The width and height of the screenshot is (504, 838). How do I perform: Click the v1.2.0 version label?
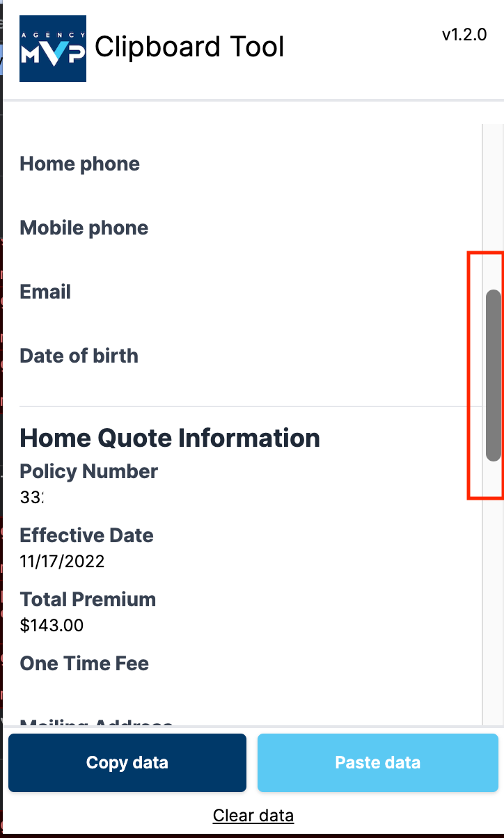tap(464, 35)
